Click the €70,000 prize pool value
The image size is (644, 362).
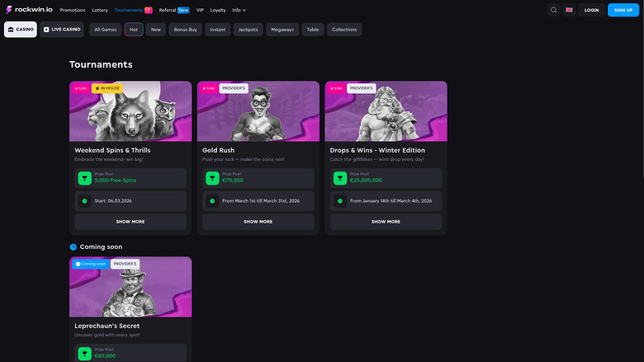point(233,181)
